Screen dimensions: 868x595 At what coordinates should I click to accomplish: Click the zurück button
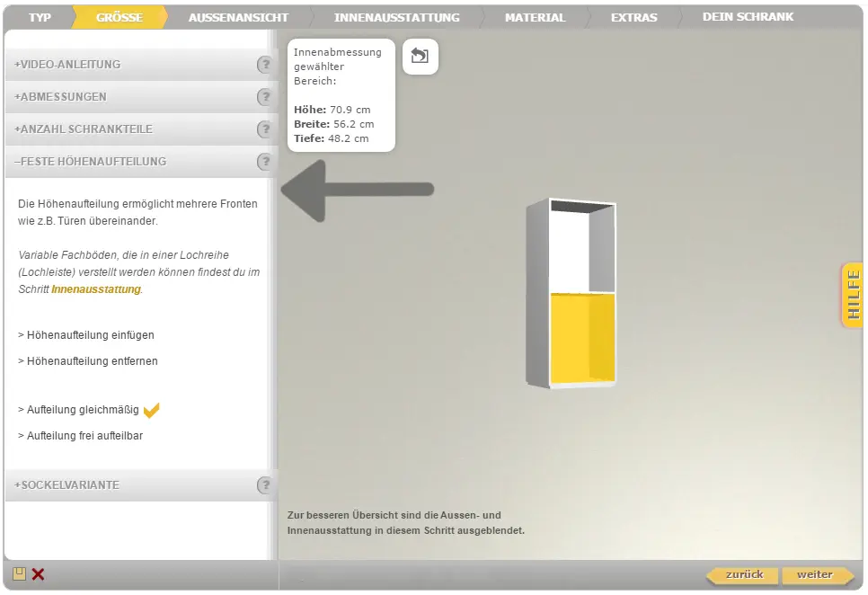tap(743, 575)
